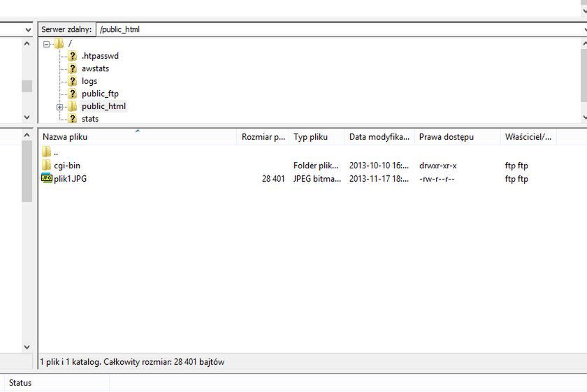
Task: Click the local file list scrollbar thumb
Action: 27,171
